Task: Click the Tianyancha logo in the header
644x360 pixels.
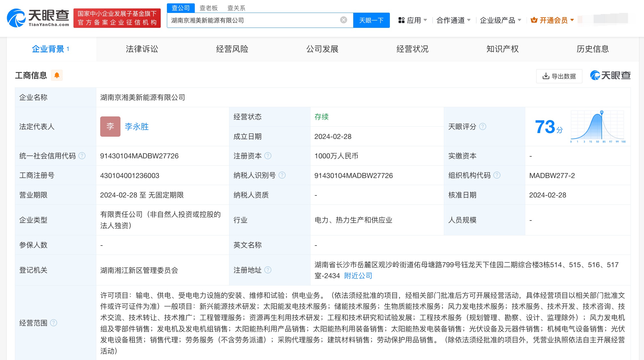Action: 38,18
